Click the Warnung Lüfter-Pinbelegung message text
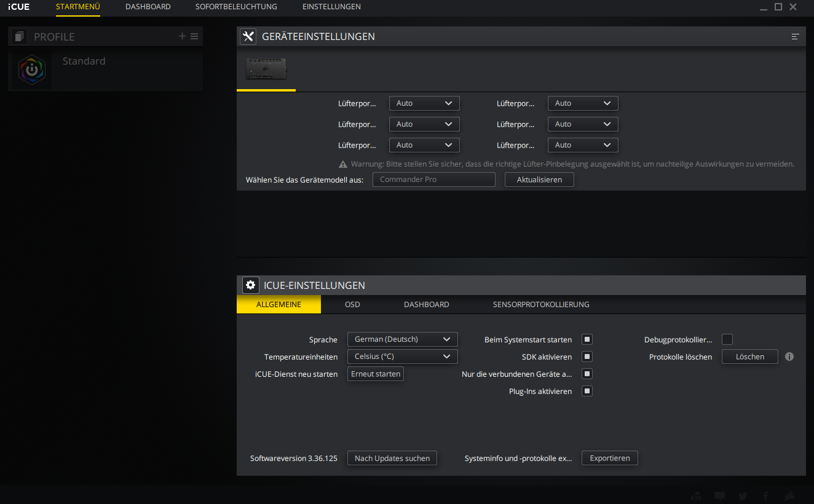Image resolution: width=814 pixels, height=504 pixels. [x=572, y=164]
